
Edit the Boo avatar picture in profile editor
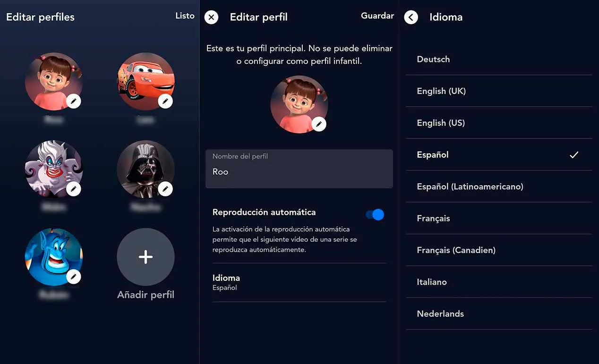click(x=319, y=124)
